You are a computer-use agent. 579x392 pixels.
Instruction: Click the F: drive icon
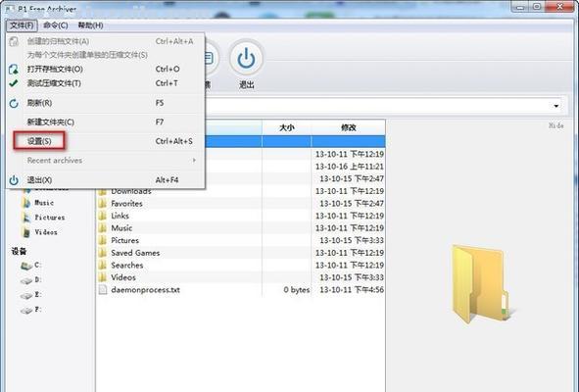[x=26, y=311]
